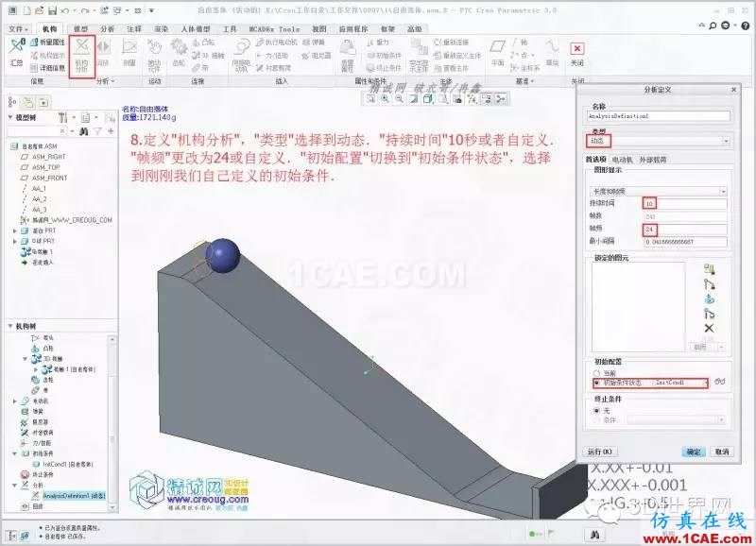Open the Mechanism Analysis (机构分析) tool

82,56
